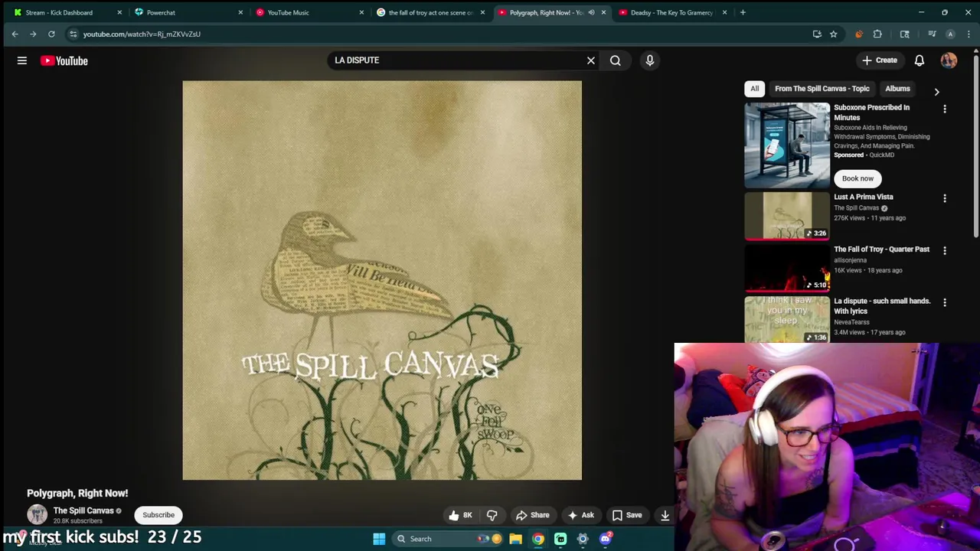Dislike the video
This screenshot has height=551, width=980.
[x=492, y=515]
